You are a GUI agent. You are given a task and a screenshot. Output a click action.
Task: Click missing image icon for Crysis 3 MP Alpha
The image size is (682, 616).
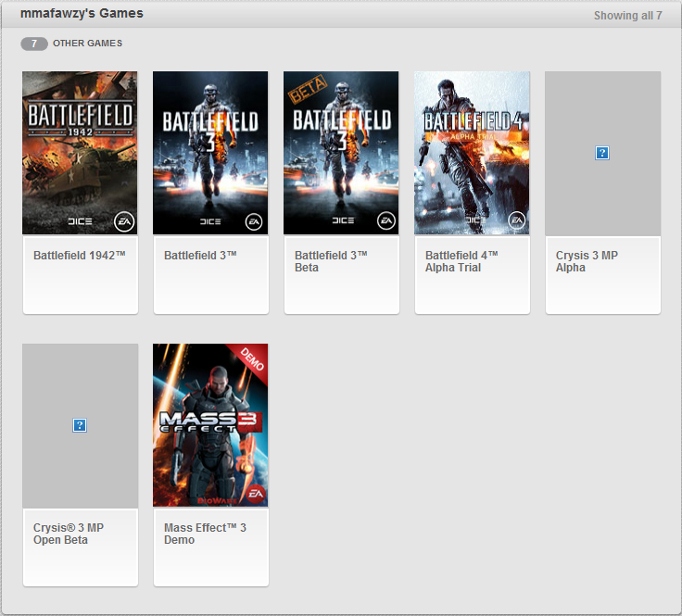602,153
